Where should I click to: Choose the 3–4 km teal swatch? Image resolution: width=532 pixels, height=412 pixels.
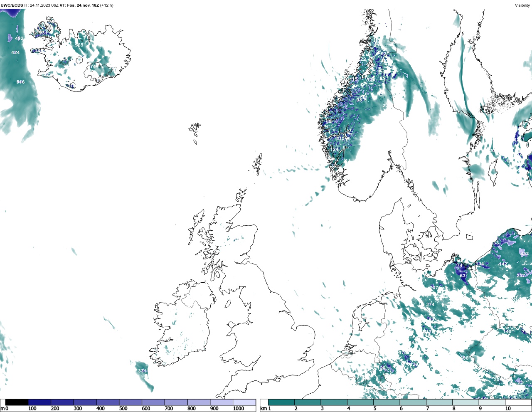pos(334,402)
